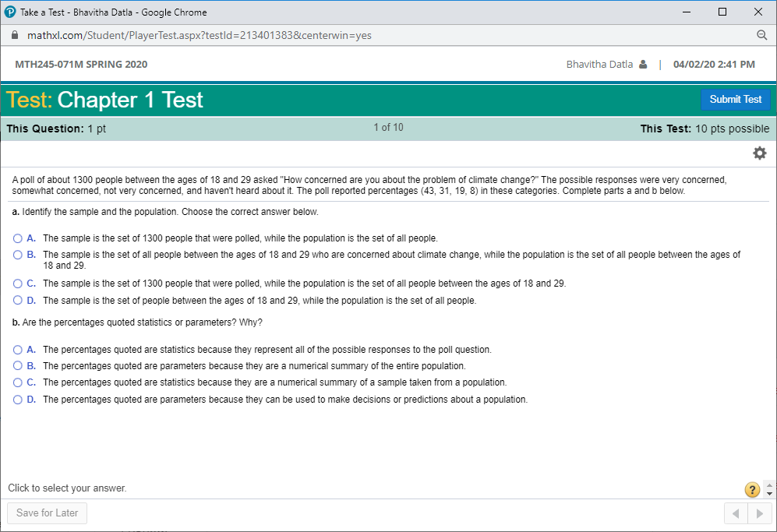Select option C identifying the 1300 polled sample
The image size is (777, 532).
pos(16,283)
